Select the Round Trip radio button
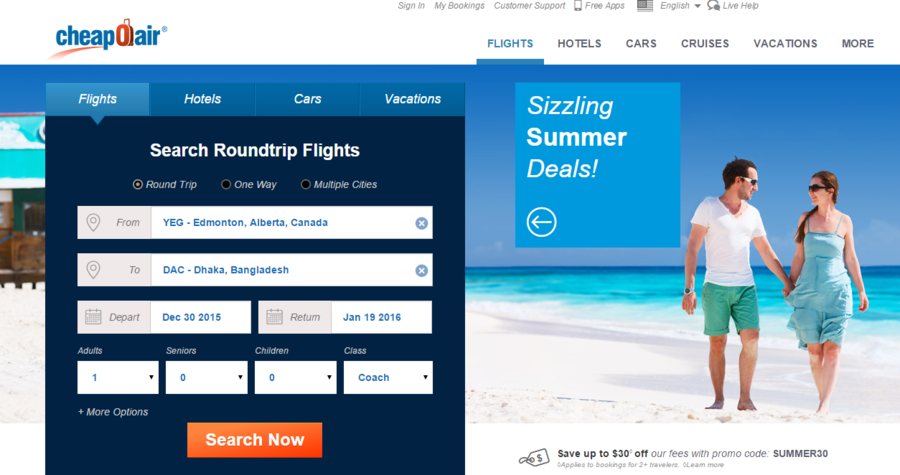 [138, 184]
